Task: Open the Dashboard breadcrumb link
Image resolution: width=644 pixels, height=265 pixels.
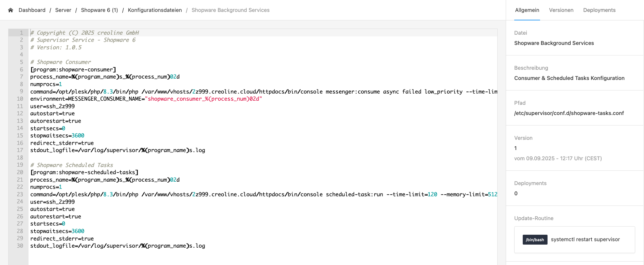Action: pos(32,10)
